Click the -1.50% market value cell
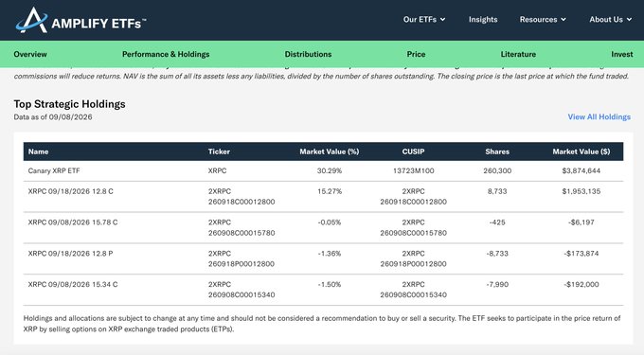This screenshot has width=644, height=355. pos(330,284)
